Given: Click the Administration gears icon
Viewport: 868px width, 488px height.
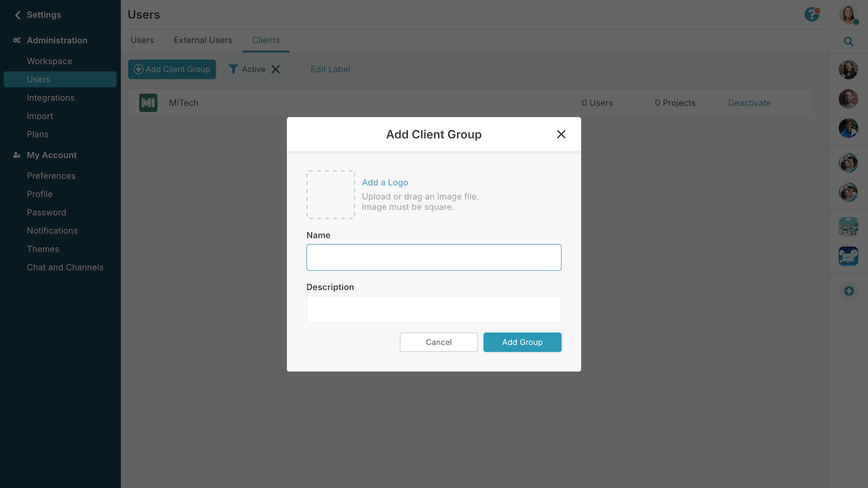Looking at the screenshot, I should [17, 40].
